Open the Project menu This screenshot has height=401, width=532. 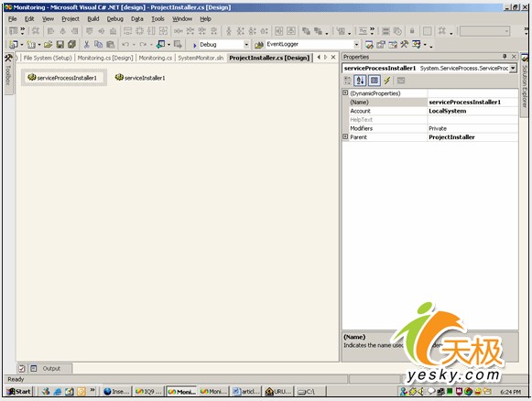pos(71,19)
